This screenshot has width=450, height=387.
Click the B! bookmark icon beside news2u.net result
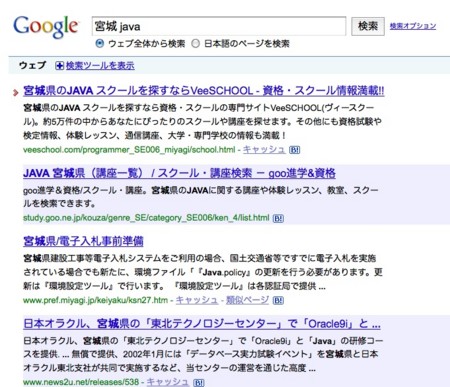tap(199, 383)
